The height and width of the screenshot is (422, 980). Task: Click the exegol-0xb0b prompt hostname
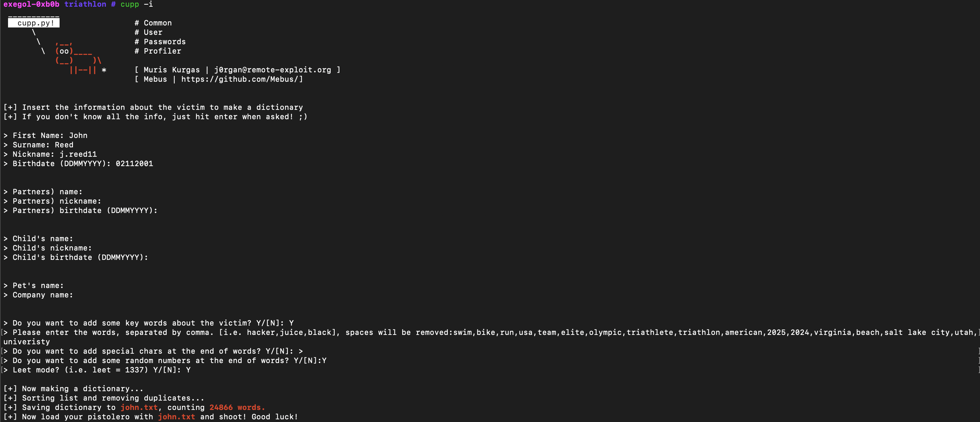[31, 4]
